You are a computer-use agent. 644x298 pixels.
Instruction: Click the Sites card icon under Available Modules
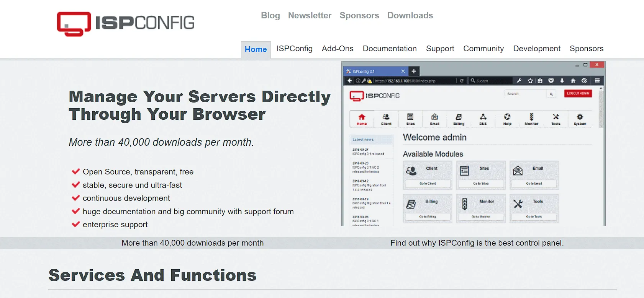tap(465, 171)
